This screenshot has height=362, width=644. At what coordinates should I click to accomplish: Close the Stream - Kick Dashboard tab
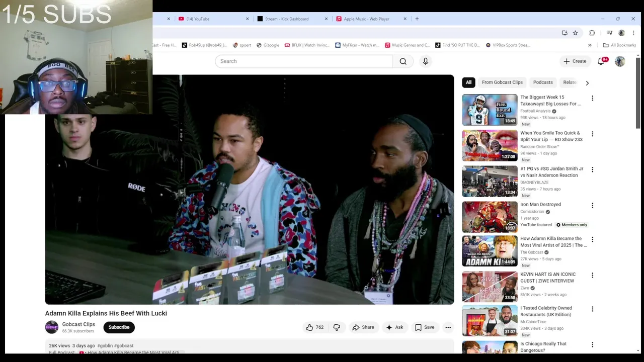coord(326,19)
